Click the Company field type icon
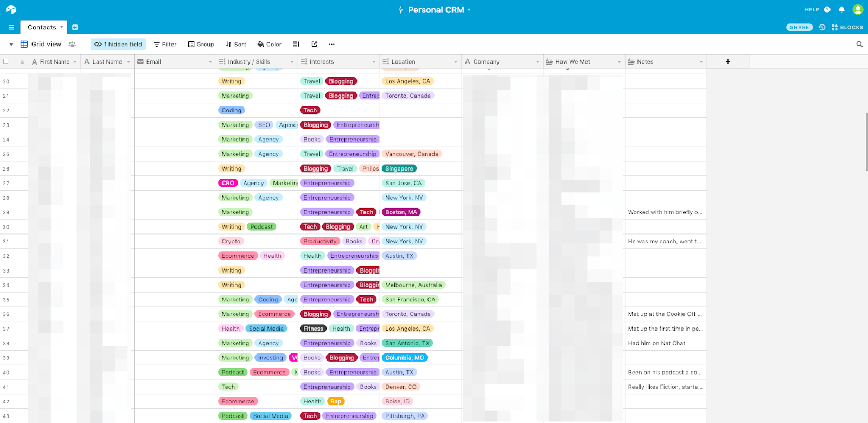The height and width of the screenshot is (423, 868). (x=468, y=61)
